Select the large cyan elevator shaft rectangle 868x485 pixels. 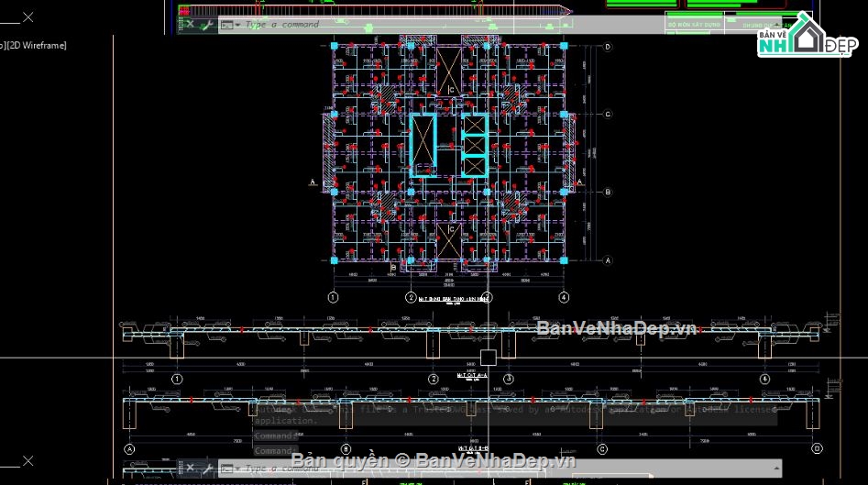click(423, 145)
